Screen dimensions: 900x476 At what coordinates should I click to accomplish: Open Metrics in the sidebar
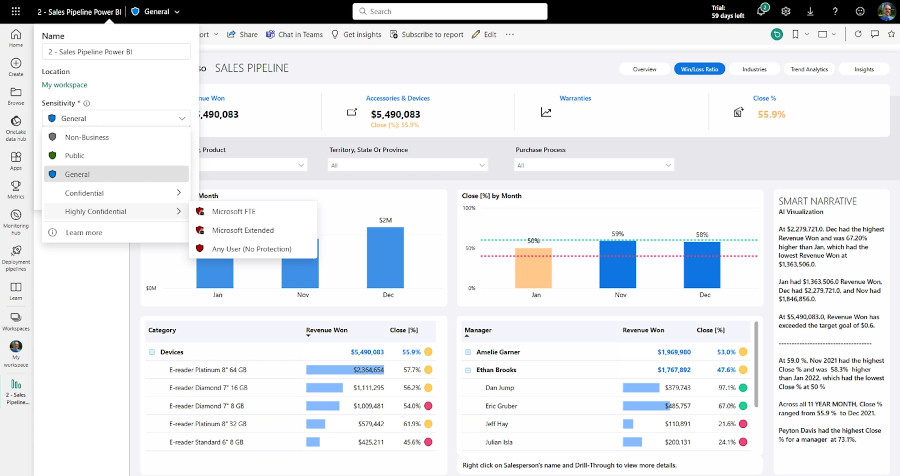point(16,189)
